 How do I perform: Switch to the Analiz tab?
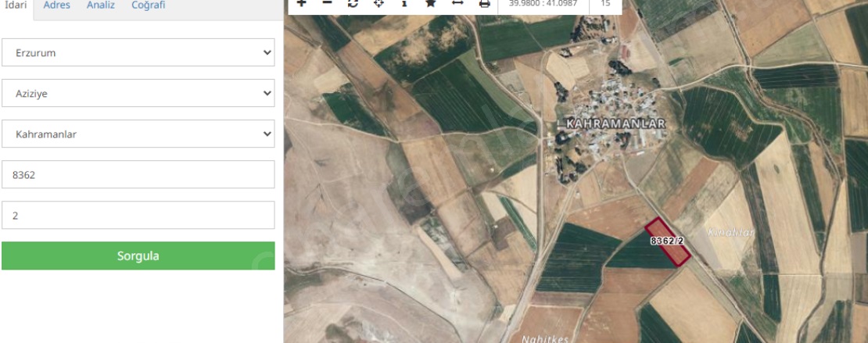click(x=100, y=5)
